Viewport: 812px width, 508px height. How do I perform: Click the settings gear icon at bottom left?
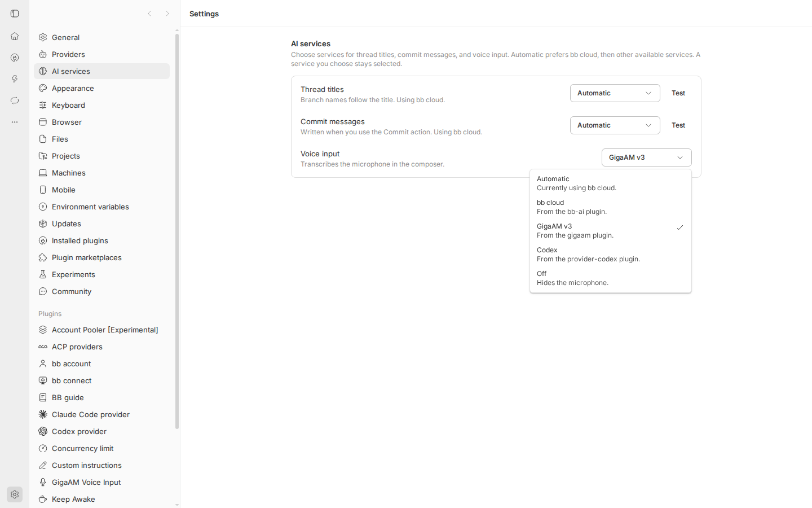coord(15,494)
